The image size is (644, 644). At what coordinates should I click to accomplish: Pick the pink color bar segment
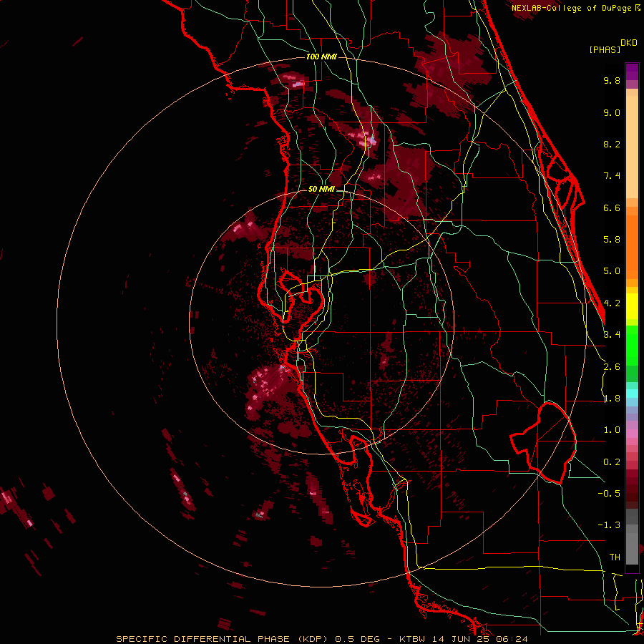(632, 434)
